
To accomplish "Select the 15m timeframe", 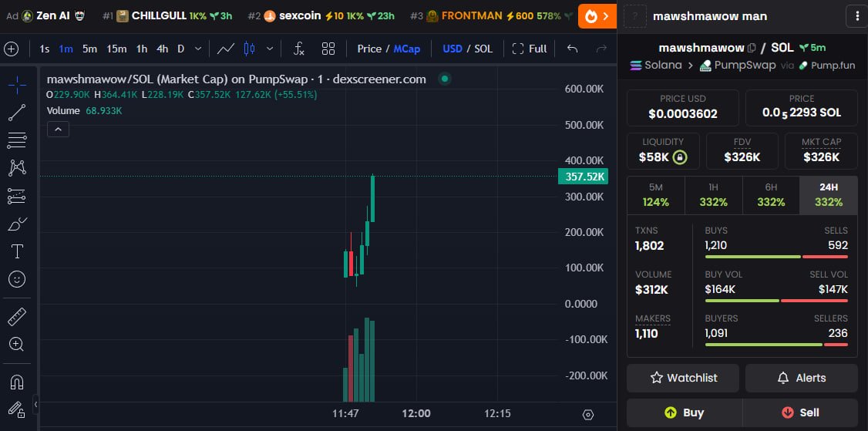I will (x=116, y=49).
